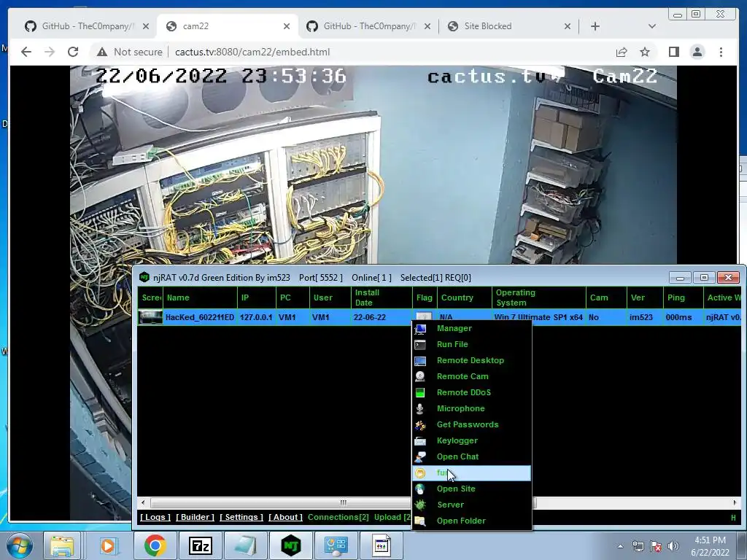The image size is (747, 560).
Task: Click the Microphone icon in context menu
Action: [420, 408]
